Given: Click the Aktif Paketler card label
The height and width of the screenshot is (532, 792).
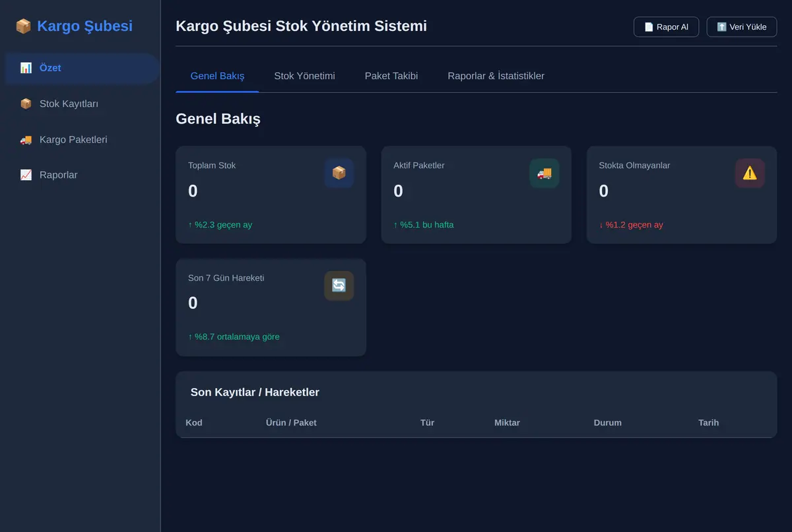Looking at the screenshot, I should [419, 166].
